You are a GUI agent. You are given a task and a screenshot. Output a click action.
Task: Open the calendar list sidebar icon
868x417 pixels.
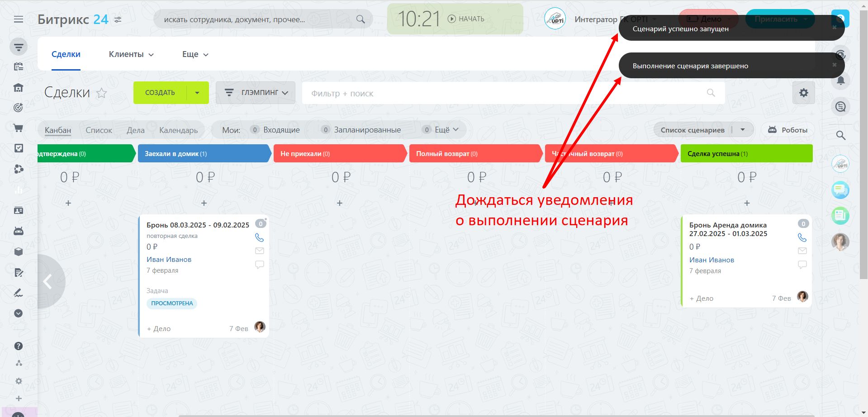[x=19, y=67]
